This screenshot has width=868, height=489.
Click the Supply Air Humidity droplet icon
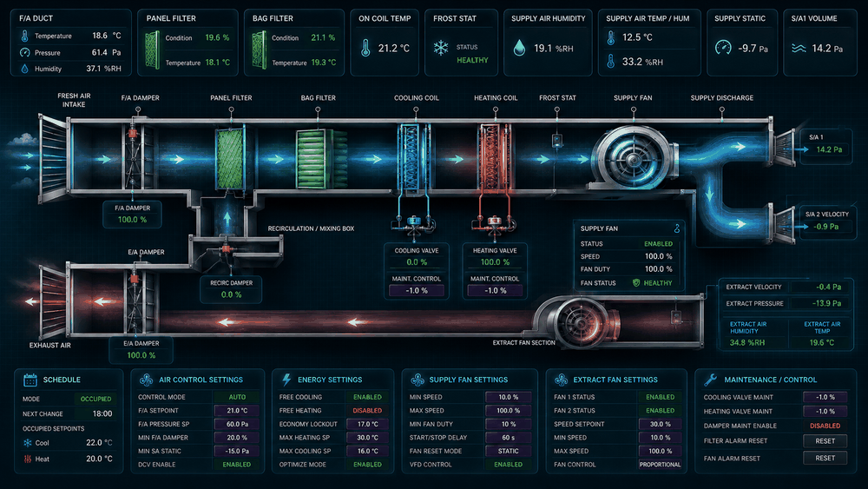coord(519,48)
